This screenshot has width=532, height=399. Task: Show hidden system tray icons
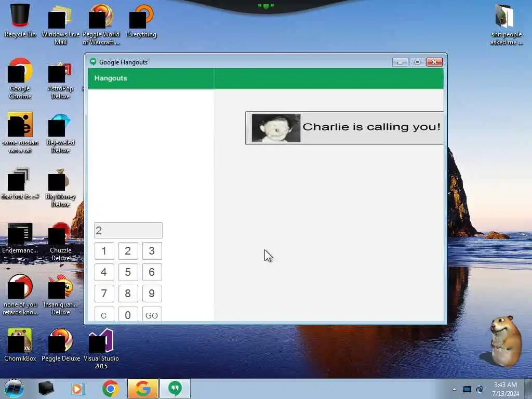(454, 390)
